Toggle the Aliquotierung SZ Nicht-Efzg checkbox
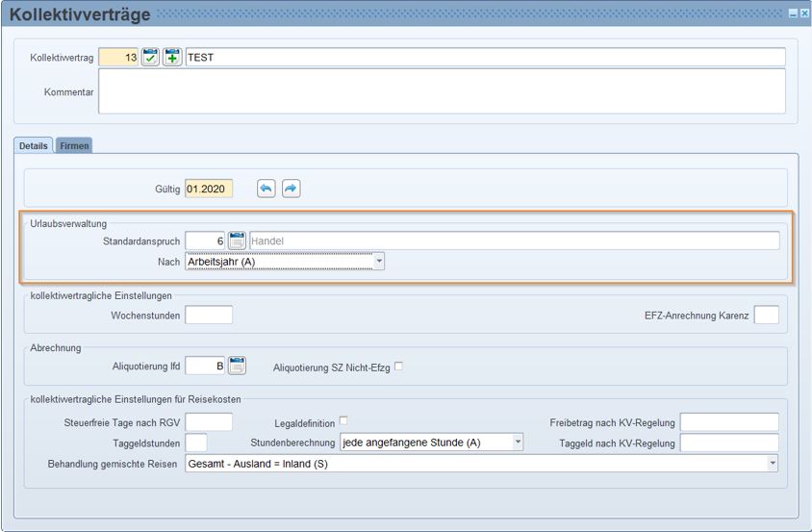812x532 pixels. pyautogui.click(x=398, y=366)
